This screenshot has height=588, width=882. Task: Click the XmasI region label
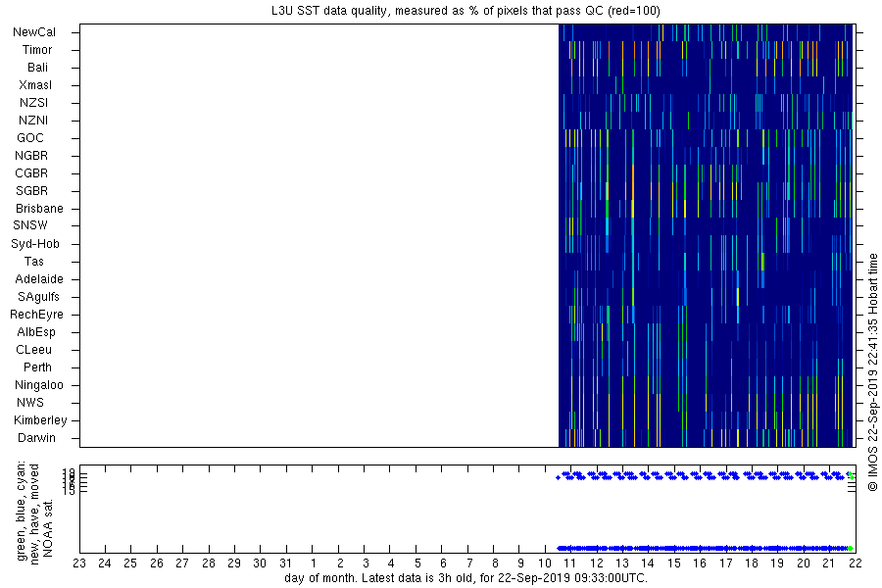click(x=35, y=85)
